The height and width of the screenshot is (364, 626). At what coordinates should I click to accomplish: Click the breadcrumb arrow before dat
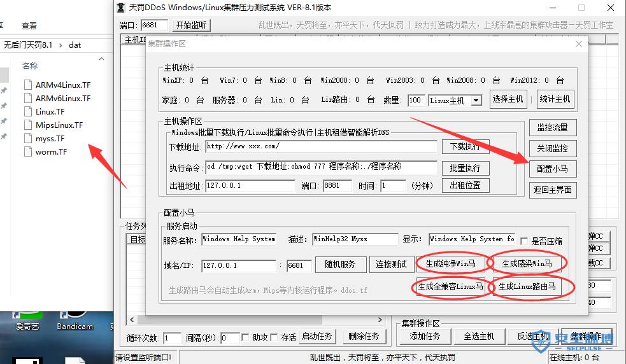pos(60,45)
